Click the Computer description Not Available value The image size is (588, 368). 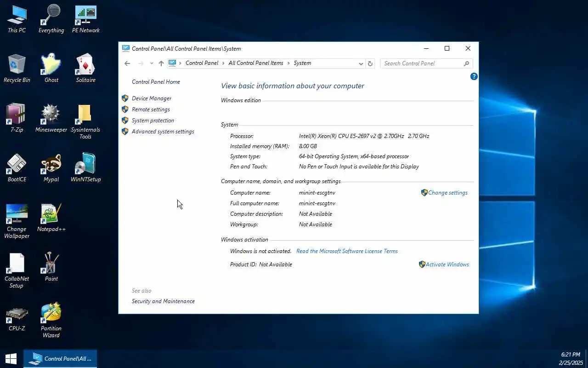pyautogui.click(x=316, y=214)
